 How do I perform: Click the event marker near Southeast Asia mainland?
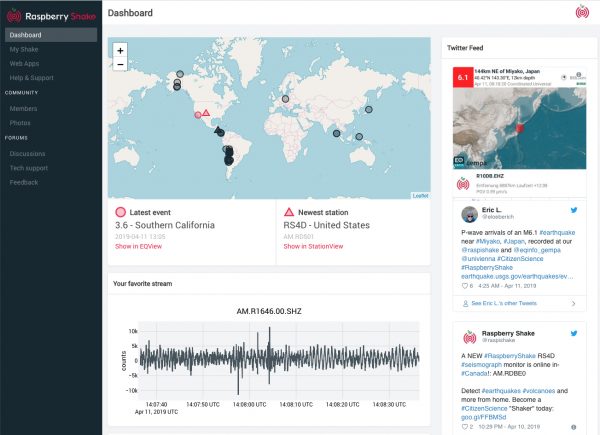[x=336, y=134]
